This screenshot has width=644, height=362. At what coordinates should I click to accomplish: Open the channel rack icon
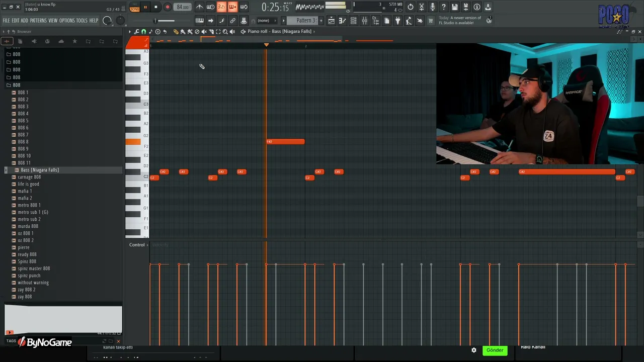coord(354,21)
